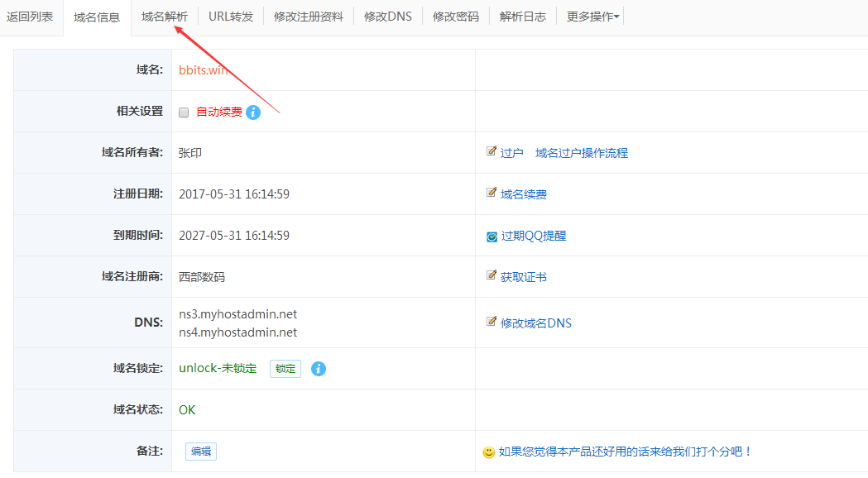Expand the 更多操作 dropdown menu

click(x=593, y=17)
